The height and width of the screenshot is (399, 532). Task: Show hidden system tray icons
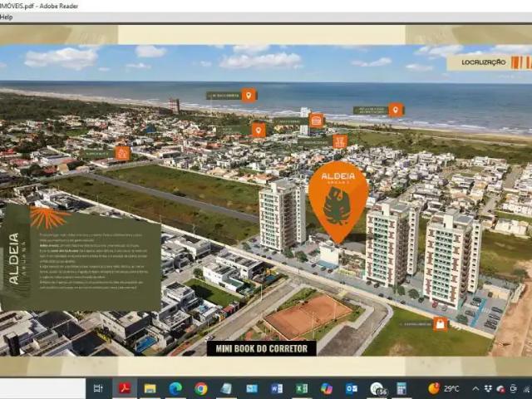[x=475, y=389]
